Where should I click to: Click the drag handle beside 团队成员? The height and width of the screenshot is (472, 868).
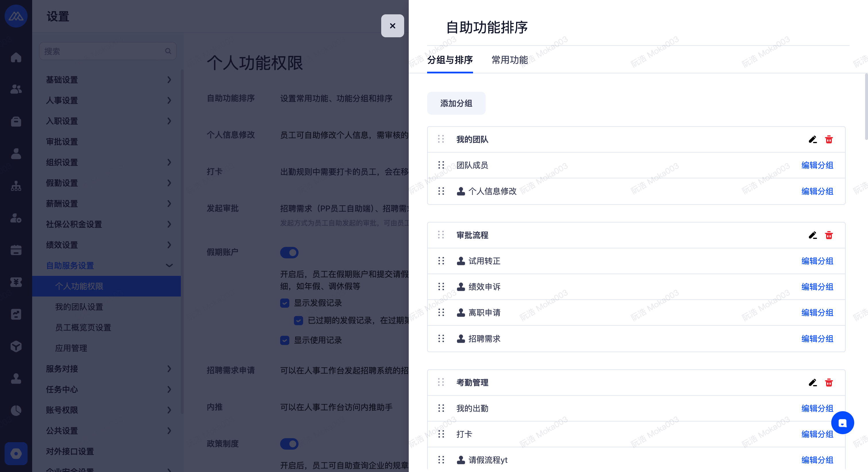pyautogui.click(x=441, y=165)
